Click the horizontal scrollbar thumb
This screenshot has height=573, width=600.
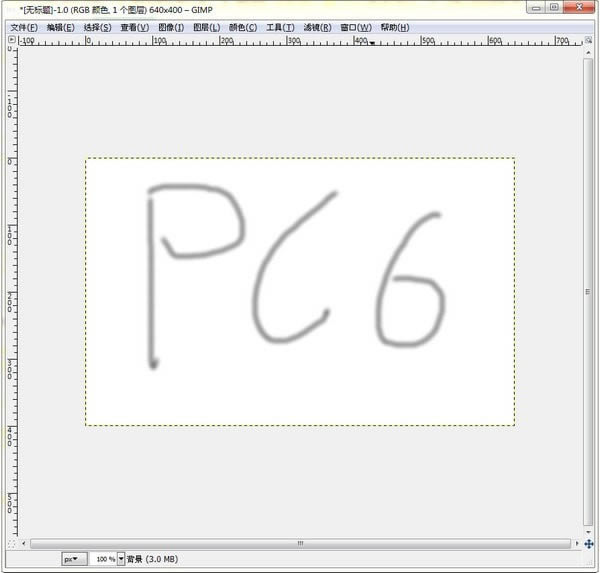[299, 543]
